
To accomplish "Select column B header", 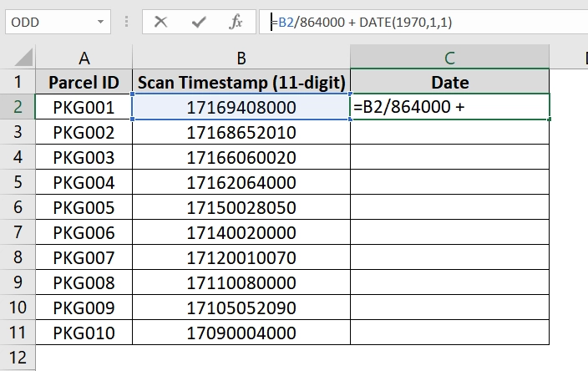I will click(241, 58).
